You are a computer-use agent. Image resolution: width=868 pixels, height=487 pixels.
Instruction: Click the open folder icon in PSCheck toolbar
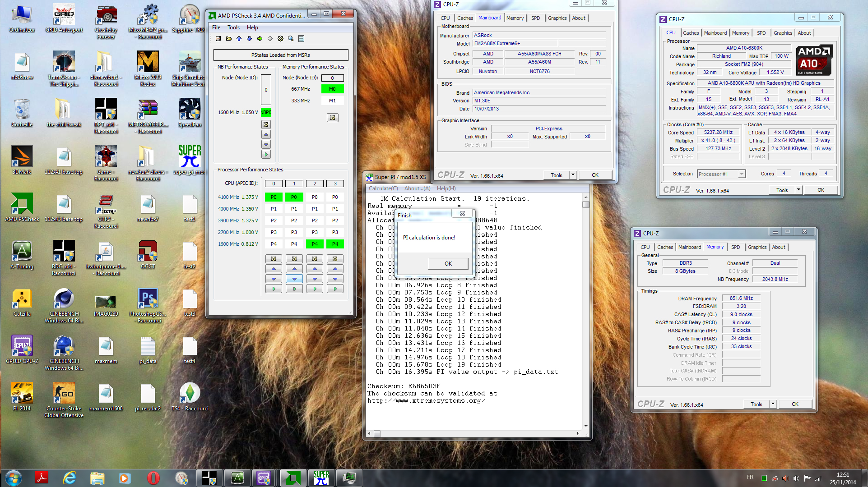tap(229, 39)
